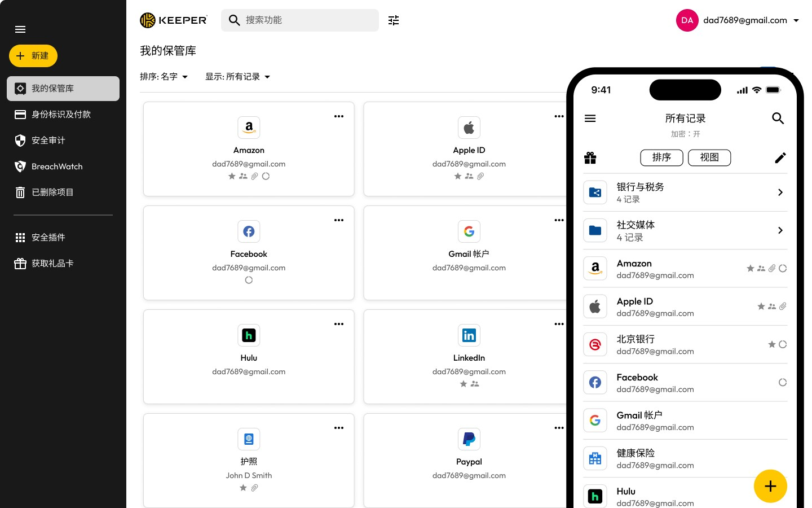This screenshot has height=508, width=812.
Task: Click the Google logo on the Gmail 帐户 card
Action: tap(469, 231)
